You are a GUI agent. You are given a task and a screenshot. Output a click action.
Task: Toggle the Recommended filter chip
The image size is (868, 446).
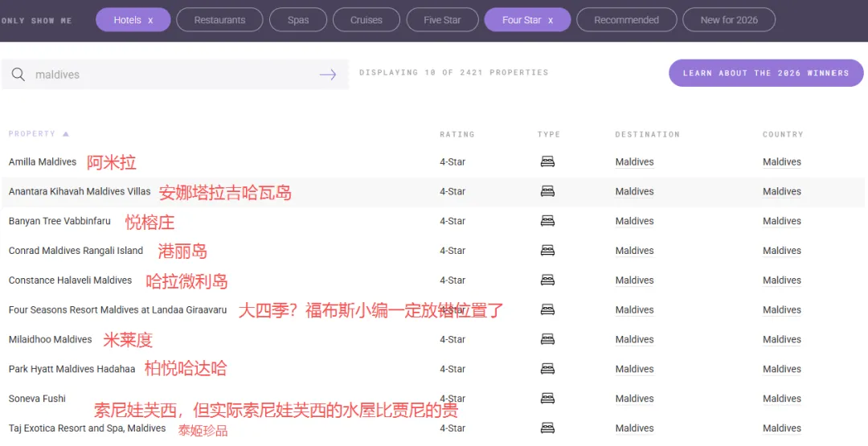coord(626,20)
